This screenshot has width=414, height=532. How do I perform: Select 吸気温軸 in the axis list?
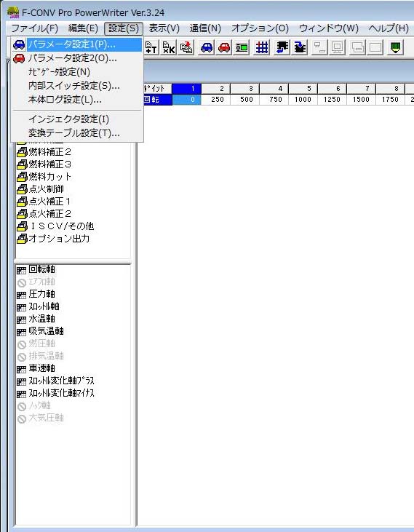point(40,331)
